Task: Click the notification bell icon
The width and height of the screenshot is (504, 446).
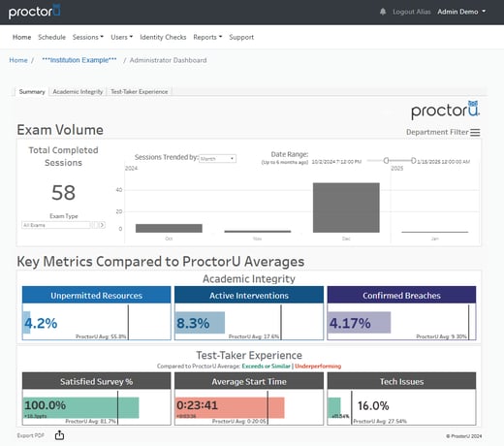Action: click(x=383, y=12)
